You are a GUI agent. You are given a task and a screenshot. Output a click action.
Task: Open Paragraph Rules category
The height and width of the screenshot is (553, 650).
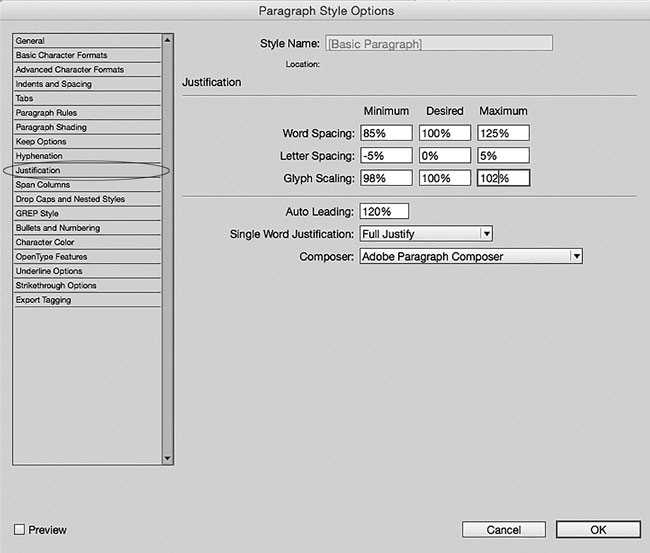point(87,113)
